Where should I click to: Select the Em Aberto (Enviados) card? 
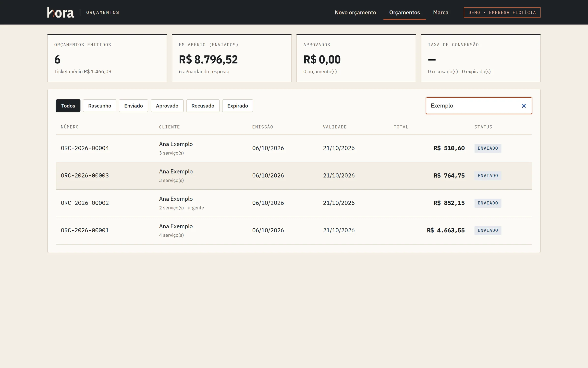click(232, 58)
